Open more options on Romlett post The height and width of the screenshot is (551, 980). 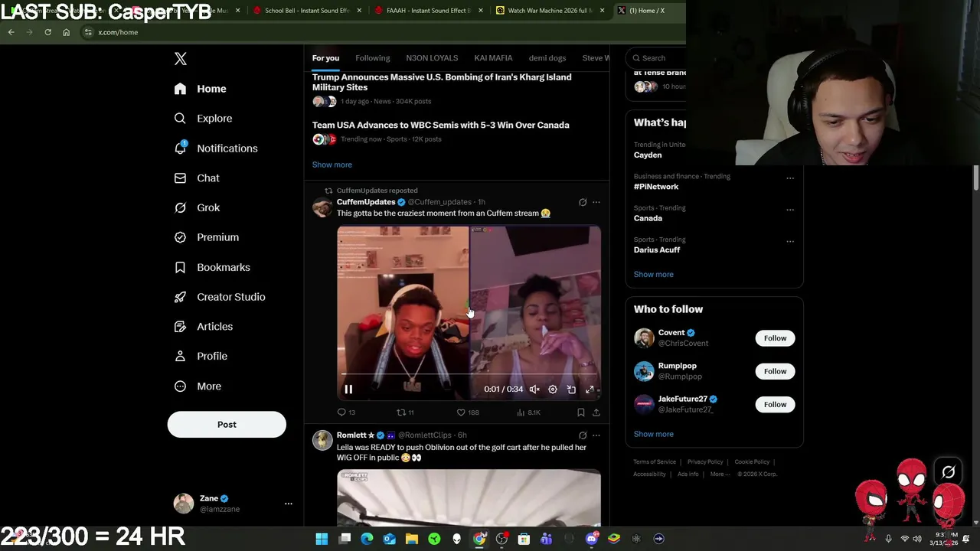(596, 435)
